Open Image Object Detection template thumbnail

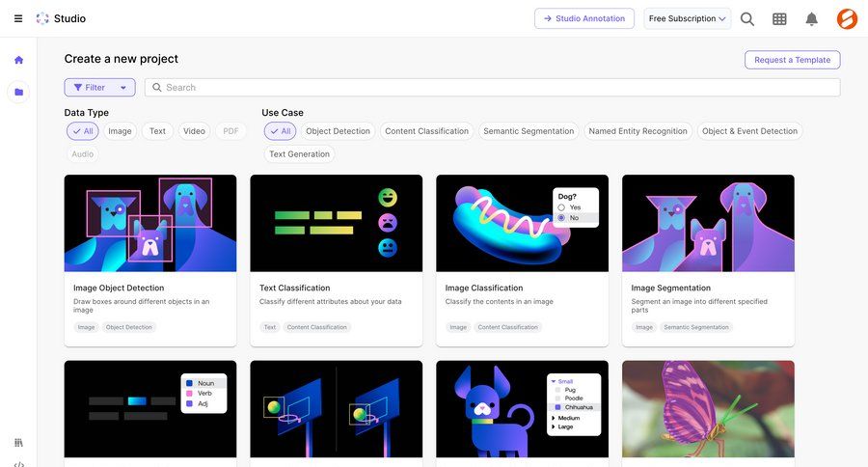tap(150, 223)
